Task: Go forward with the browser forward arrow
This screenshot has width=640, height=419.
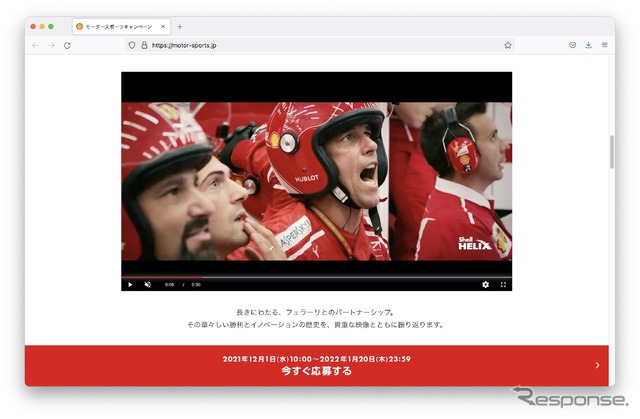Action: pos(51,45)
